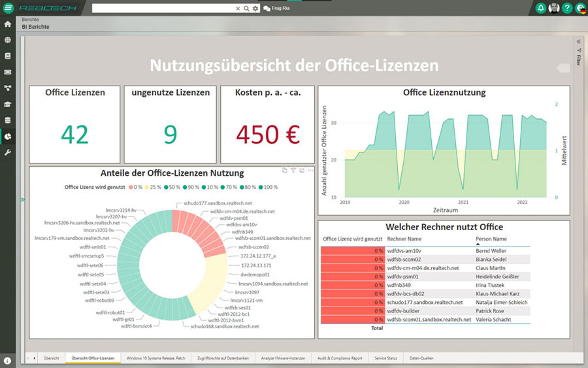Open the info icon at sidebar bottom
Screen dimensions: 588x368
pos(7,361)
